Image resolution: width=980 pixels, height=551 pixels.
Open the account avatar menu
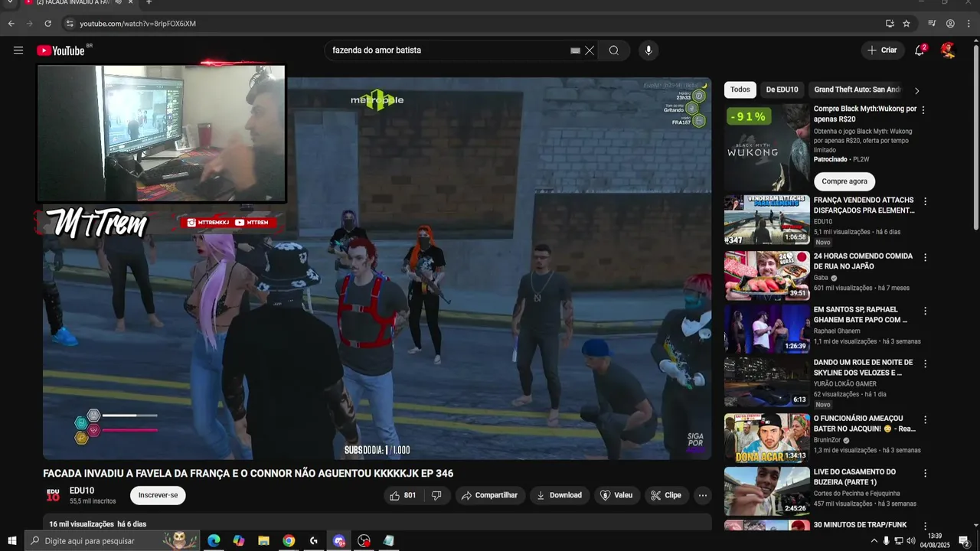pyautogui.click(x=949, y=51)
